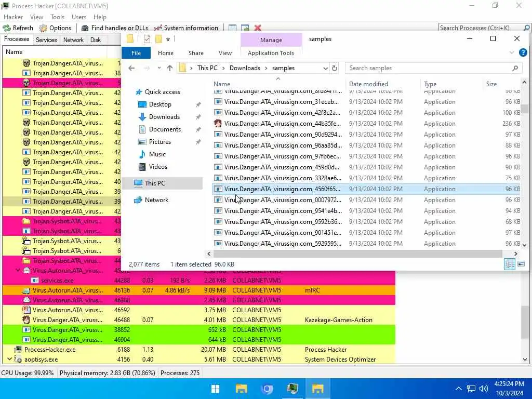Open Windows Start button
This screenshot has width=532, height=399.
click(x=215, y=389)
